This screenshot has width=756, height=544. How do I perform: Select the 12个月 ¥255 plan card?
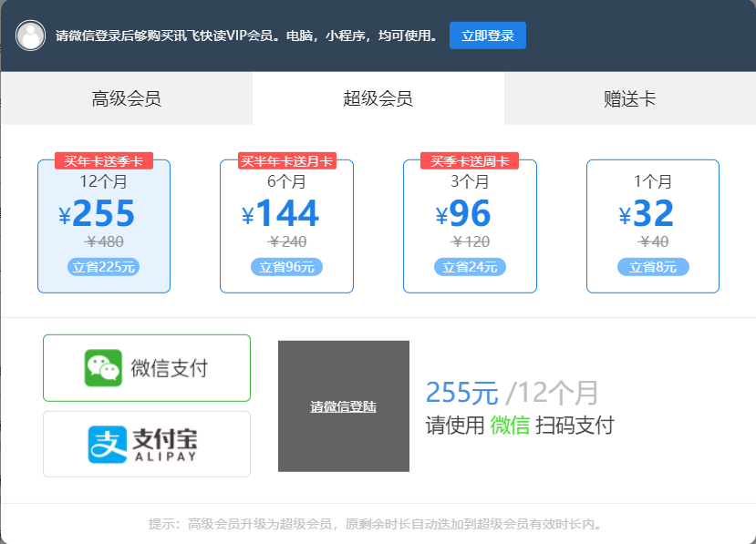pos(104,226)
